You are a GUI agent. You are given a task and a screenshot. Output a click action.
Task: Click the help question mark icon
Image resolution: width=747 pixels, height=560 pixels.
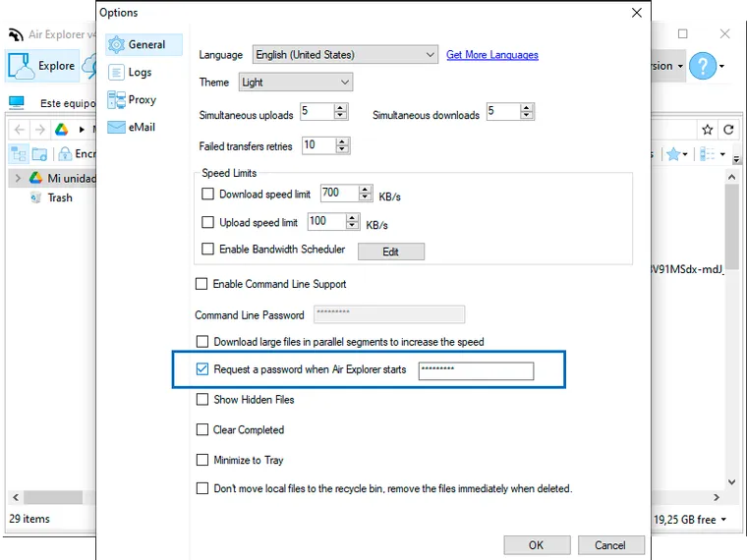click(702, 66)
